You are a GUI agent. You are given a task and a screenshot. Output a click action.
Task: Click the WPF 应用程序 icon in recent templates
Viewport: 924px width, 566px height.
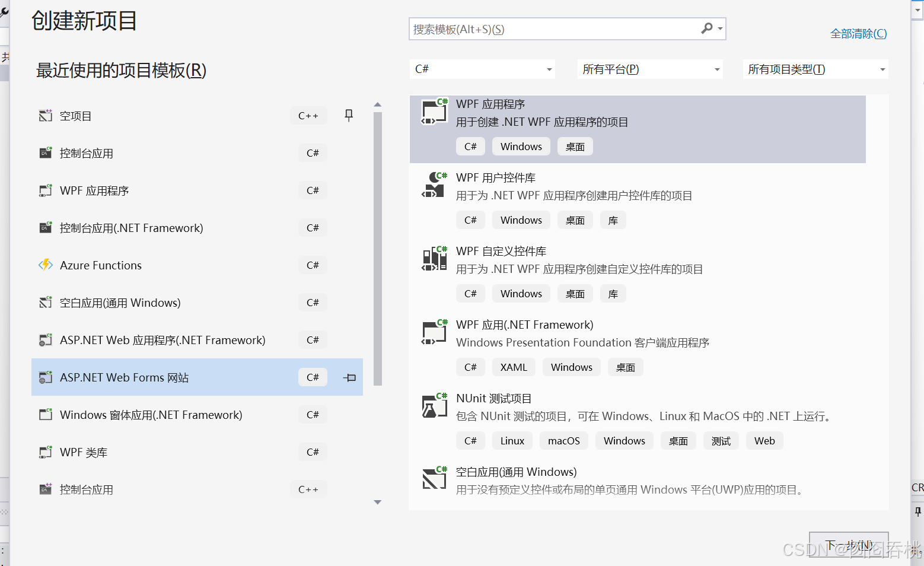pyautogui.click(x=46, y=190)
